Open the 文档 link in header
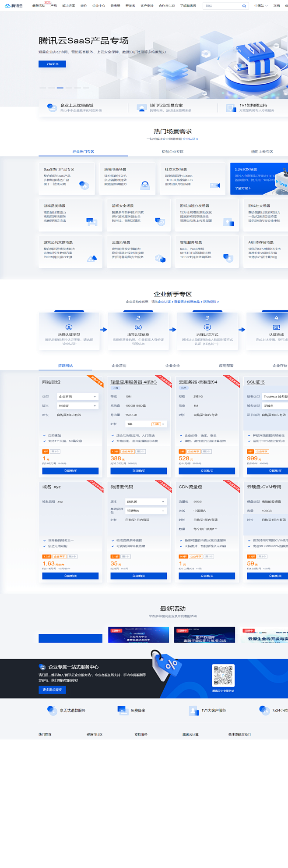288x868 pixels. click(x=276, y=6)
